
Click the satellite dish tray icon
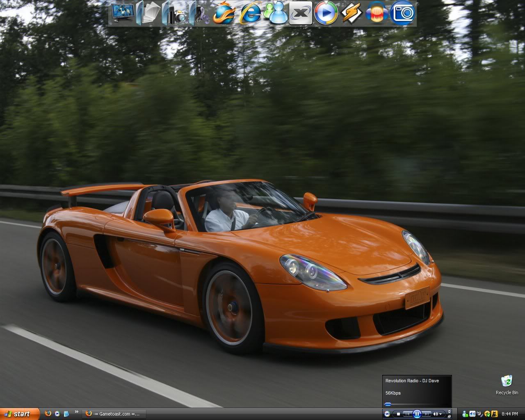pyautogui.click(x=480, y=414)
